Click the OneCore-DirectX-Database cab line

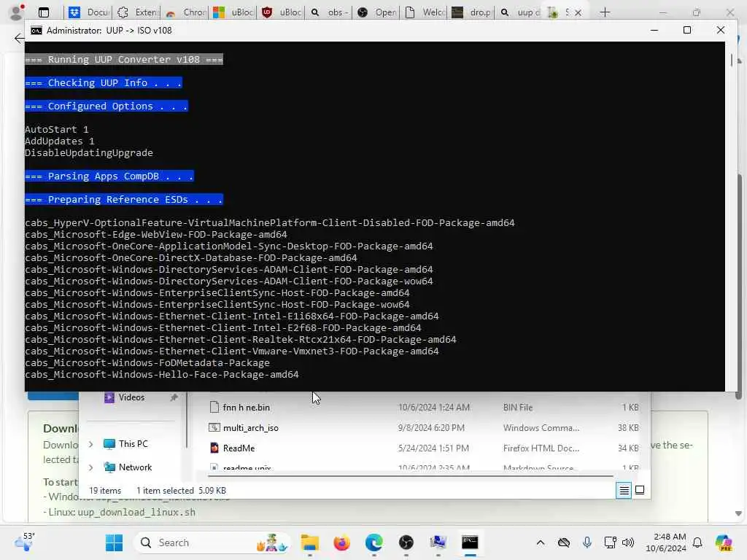pos(191,257)
